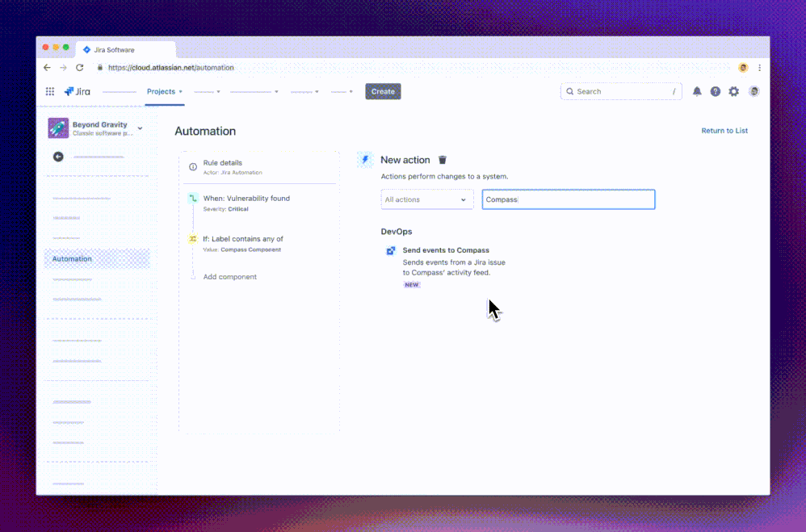
Task: Select the Jira logo in the navbar
Action: pos(78,91)
